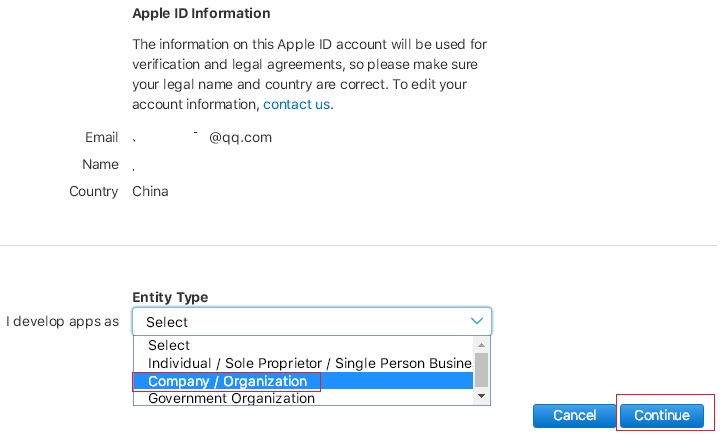Click the Name field label
The image size is (722, 435).
(101, 164)
